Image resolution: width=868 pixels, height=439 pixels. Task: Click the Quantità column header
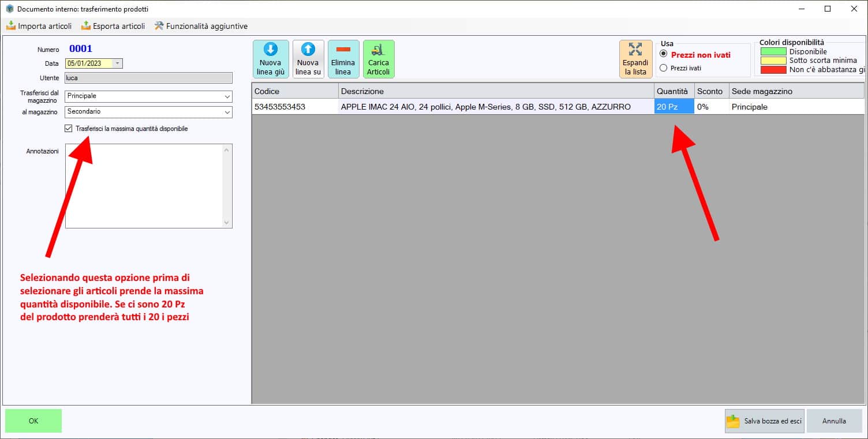point(674,91)
